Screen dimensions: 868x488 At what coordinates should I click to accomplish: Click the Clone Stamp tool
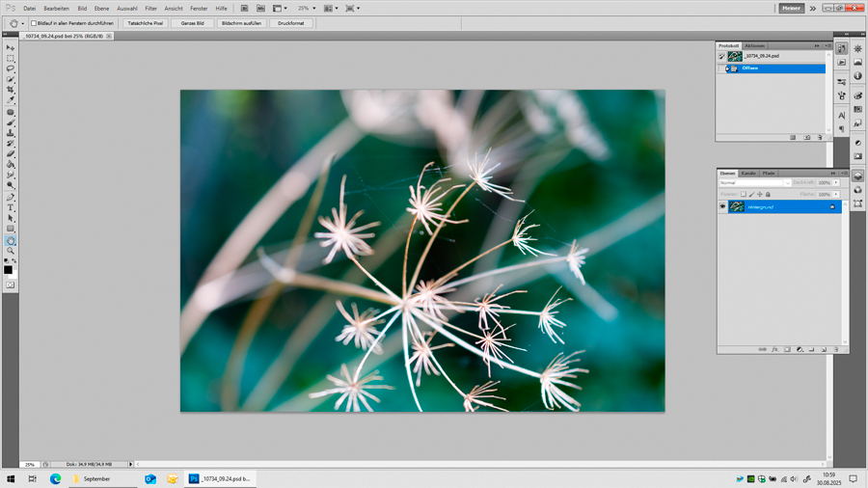[x=11, y=133]
